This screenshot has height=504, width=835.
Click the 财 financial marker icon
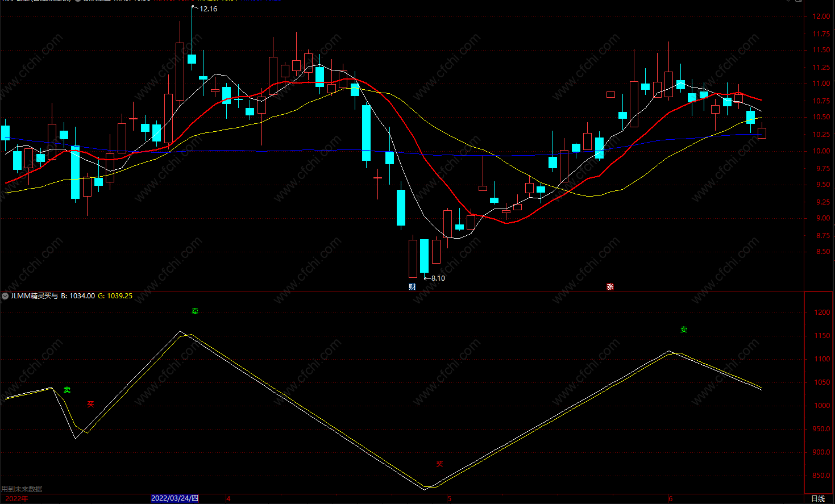pyautogui.click(x=413, y=287)
